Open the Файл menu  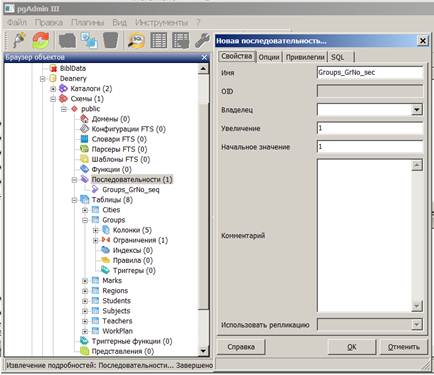click(x=17, y=22)
